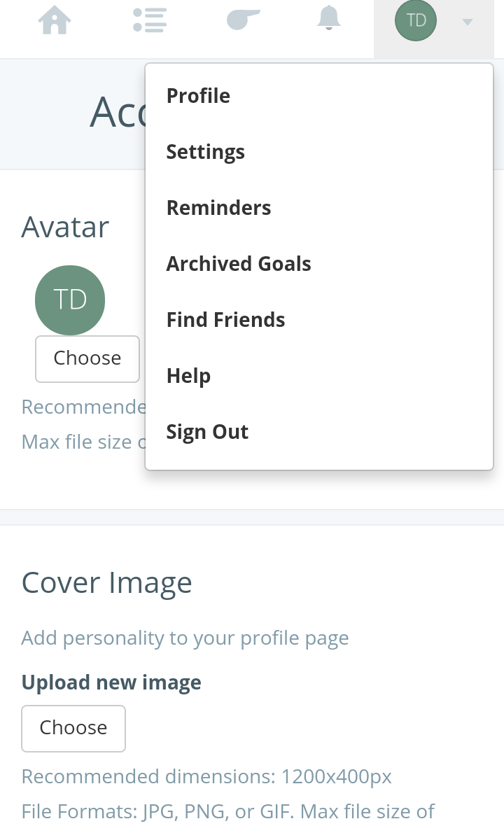Screen dimensions: 504x833
Task: Click the Upload new image label
Action: tap(111, 682)
